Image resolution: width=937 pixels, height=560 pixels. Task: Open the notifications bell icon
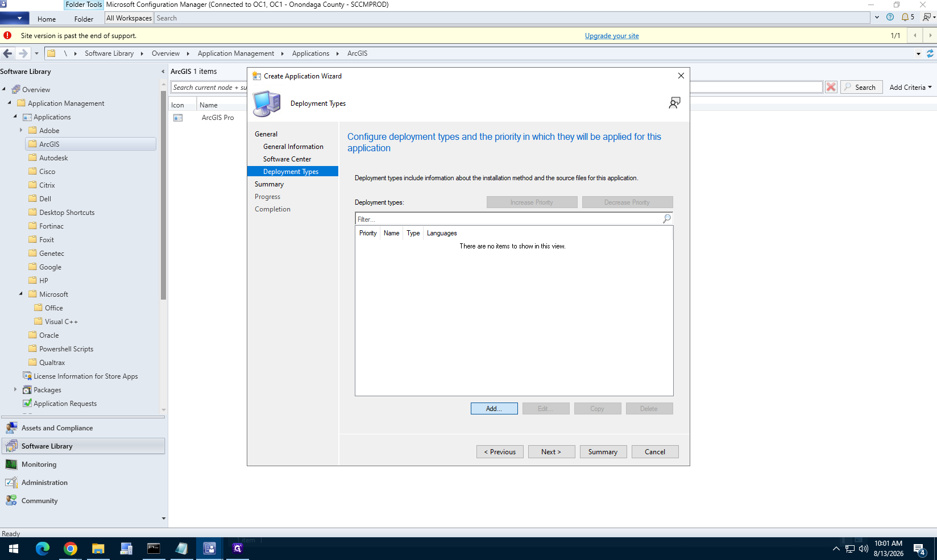(905, 17)
